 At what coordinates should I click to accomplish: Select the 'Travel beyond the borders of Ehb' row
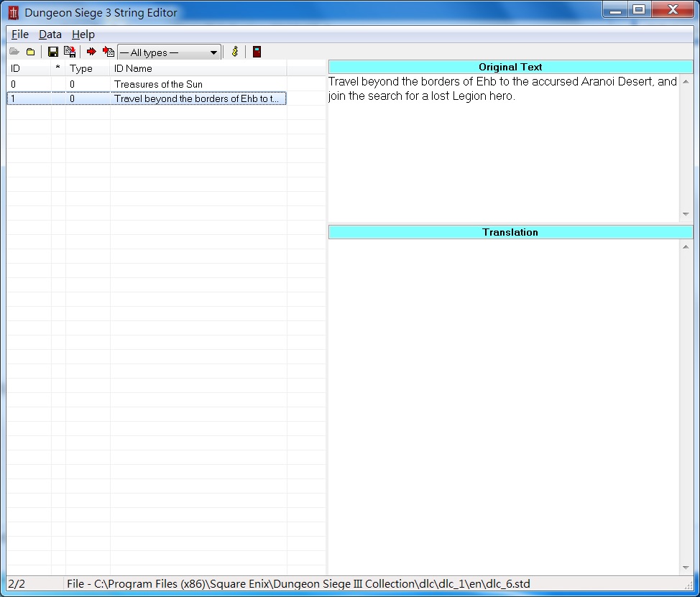pyautogui.click(x=147, y=98)
